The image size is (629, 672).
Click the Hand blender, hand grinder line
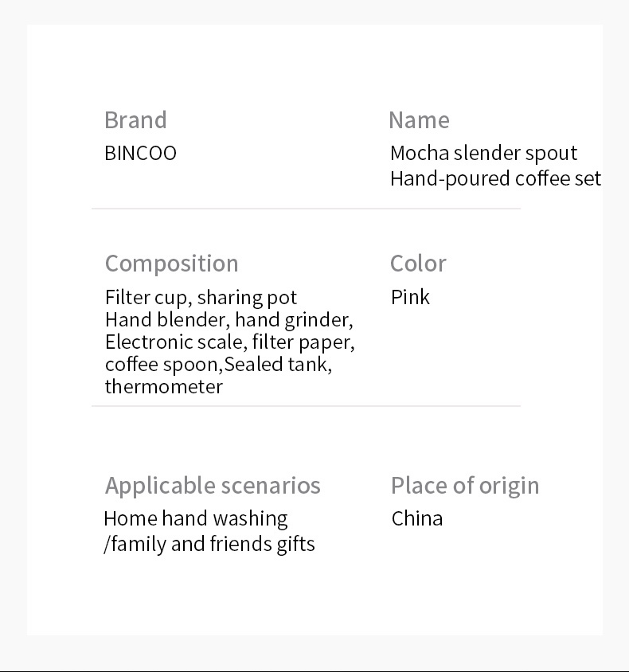pos(229,320)
